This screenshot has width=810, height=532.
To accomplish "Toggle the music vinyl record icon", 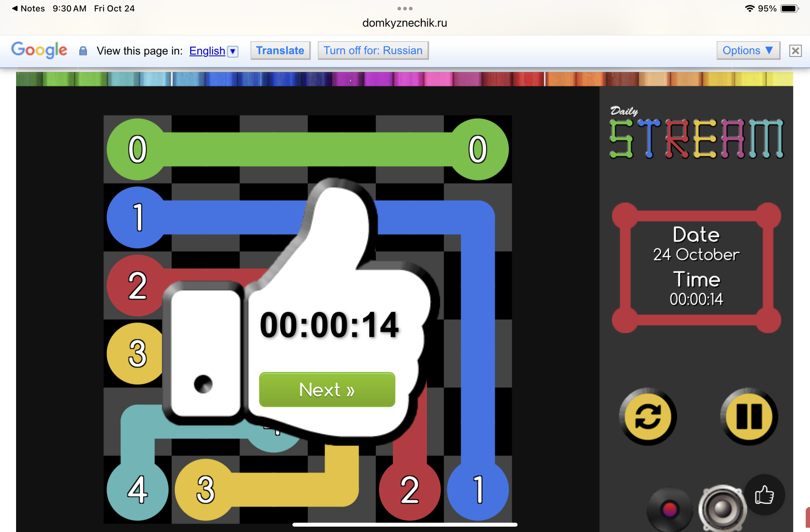I will click(x=670, y=509).
